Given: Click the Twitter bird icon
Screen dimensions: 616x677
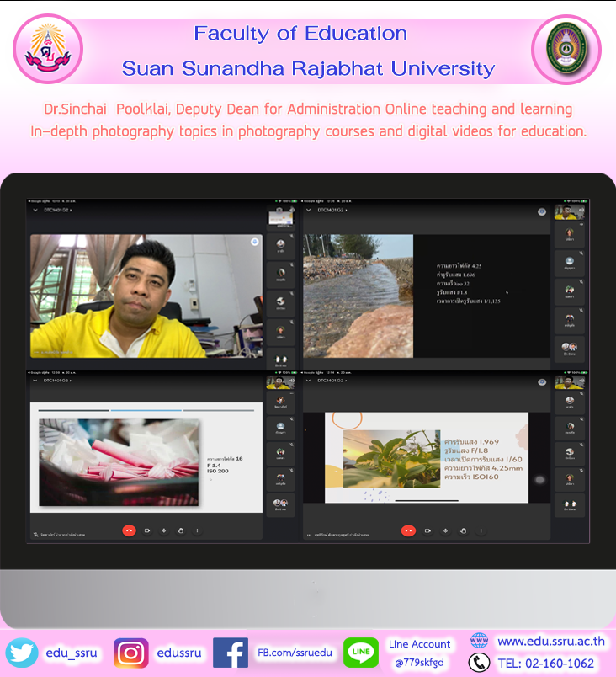Looking at the screenshot, I should click(20, 653).
